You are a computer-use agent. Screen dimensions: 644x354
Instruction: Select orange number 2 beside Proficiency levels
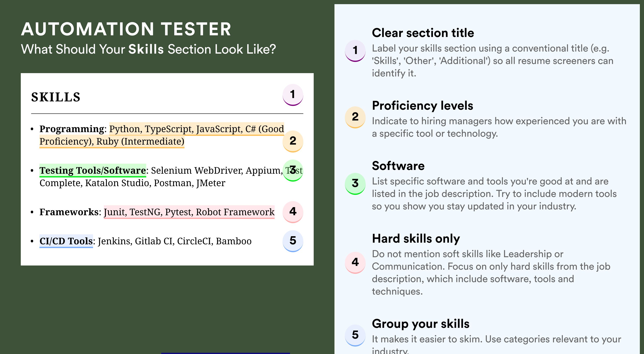tap(355, 117)
